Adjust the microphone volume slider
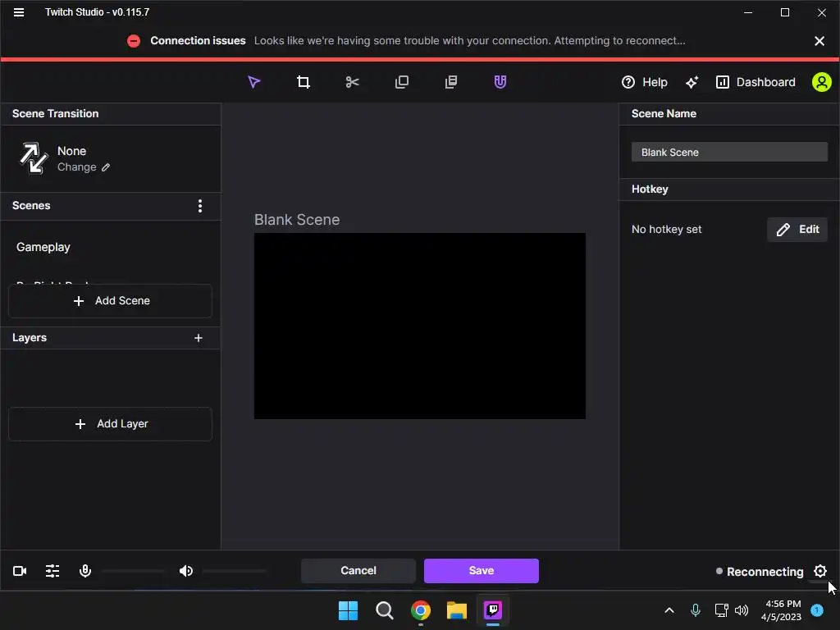The image size is (840, 630). click(133, 571)
